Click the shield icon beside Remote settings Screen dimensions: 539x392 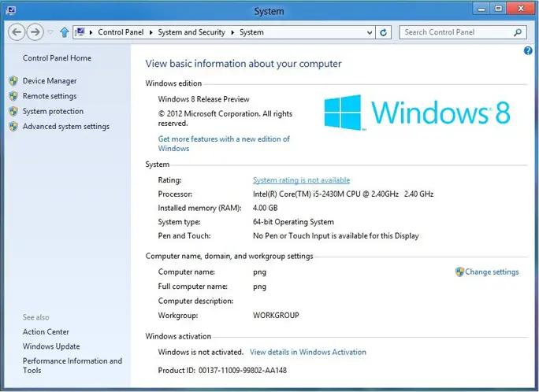tap(13, 96)
